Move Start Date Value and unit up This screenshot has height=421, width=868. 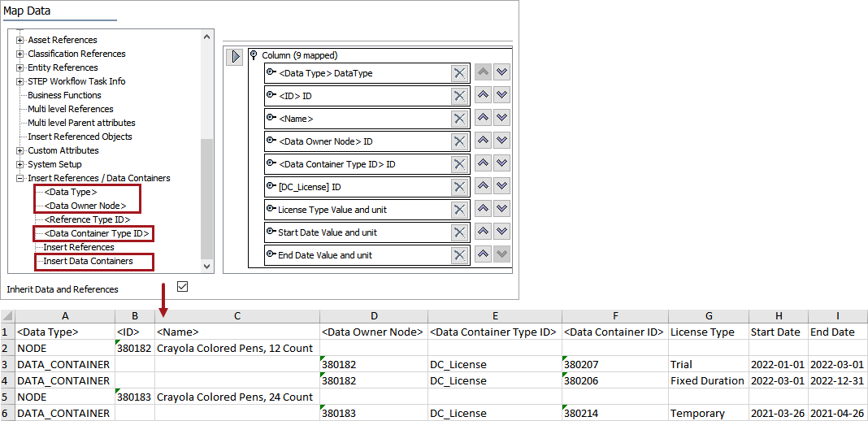(x=483, y=232)
